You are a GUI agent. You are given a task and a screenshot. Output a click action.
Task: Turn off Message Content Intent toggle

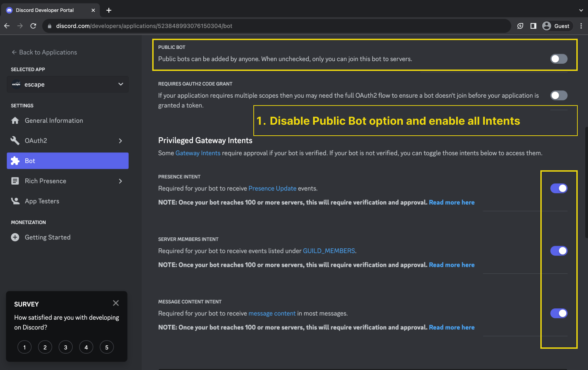click(559, 313)
